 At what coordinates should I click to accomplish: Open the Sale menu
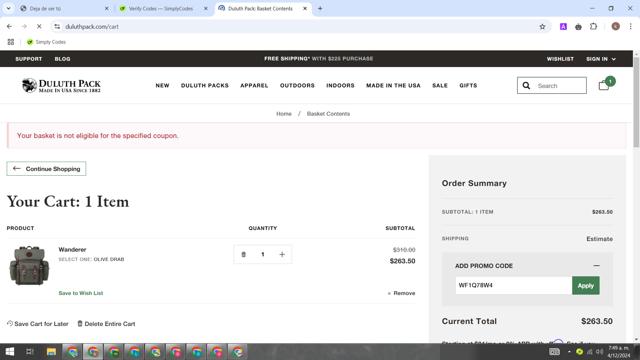click(x=440, y=85)
